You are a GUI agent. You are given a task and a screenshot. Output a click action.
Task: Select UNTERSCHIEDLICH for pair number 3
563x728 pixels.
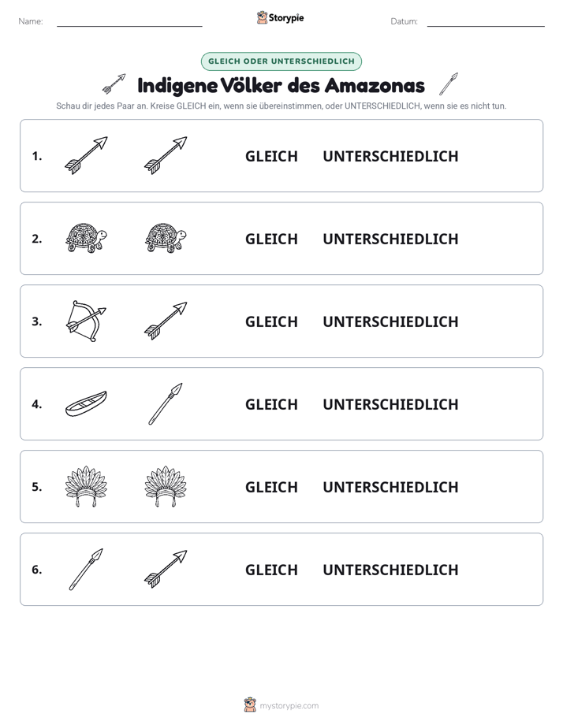click(390, 321)
